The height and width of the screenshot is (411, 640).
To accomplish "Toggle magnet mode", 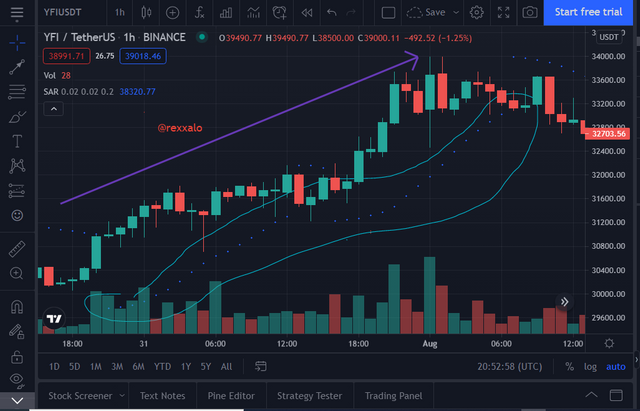I will tap(17, 307).
